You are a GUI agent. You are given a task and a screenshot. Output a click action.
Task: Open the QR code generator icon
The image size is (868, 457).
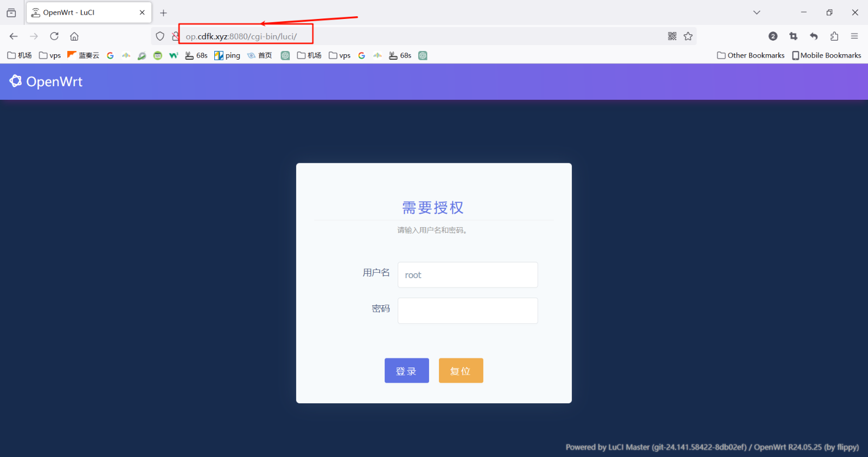coord(672,36)
